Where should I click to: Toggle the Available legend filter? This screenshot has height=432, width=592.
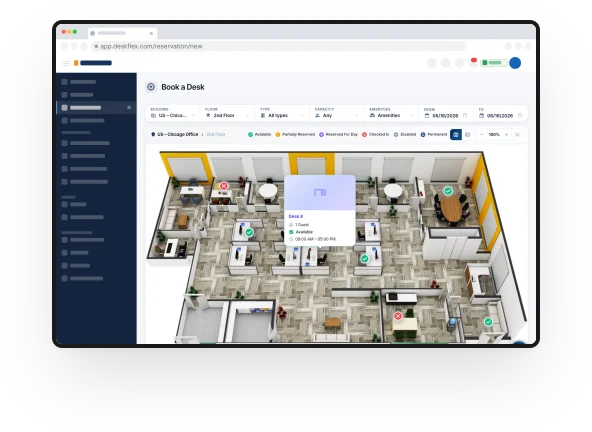(259, 134)
